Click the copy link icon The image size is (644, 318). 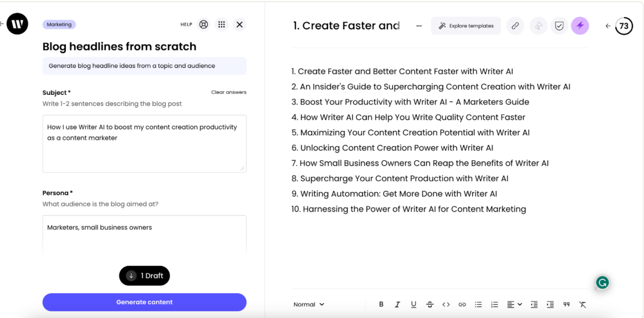(515, 26)
